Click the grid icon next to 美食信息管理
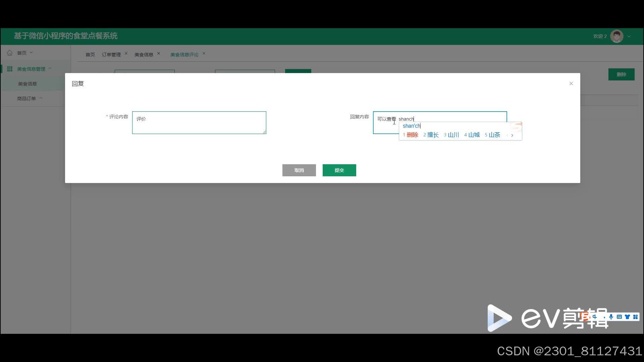 tap(10, 69)
